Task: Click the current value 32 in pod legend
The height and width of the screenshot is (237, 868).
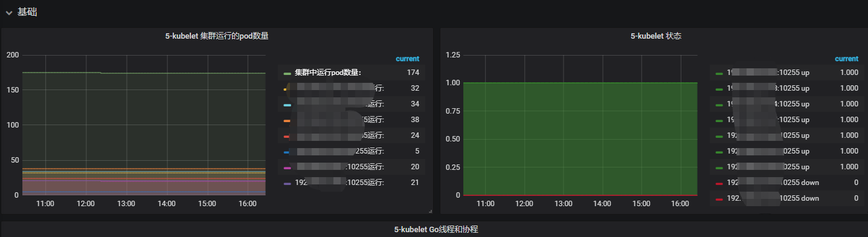Action: tap(415, 88)
